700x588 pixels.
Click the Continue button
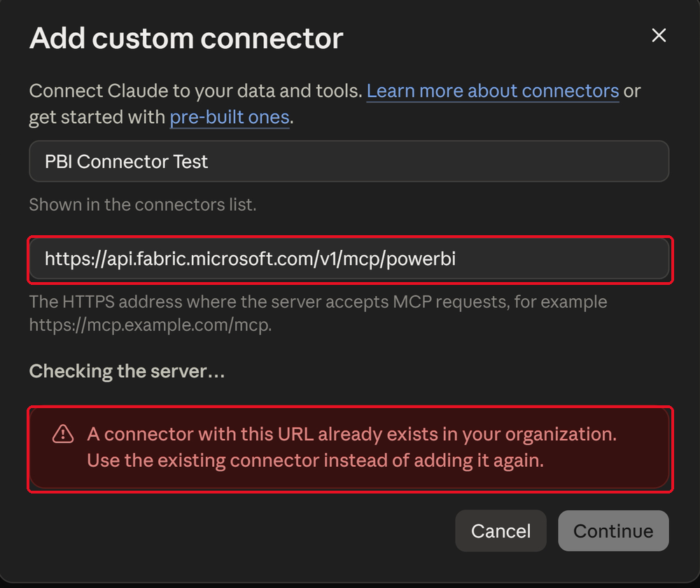tap(613, 531)
